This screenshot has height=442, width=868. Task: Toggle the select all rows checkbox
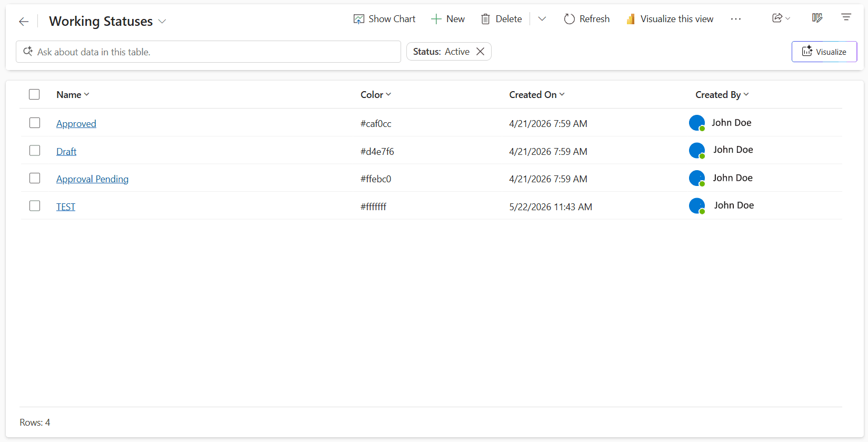coord(34,94)
